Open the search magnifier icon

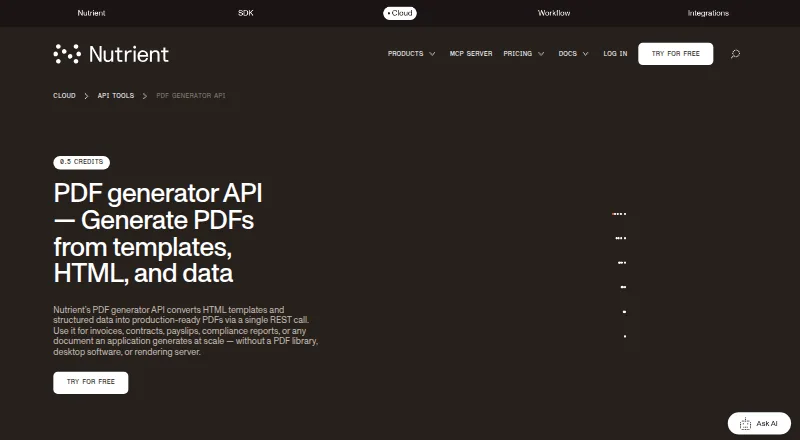point(735,54)
